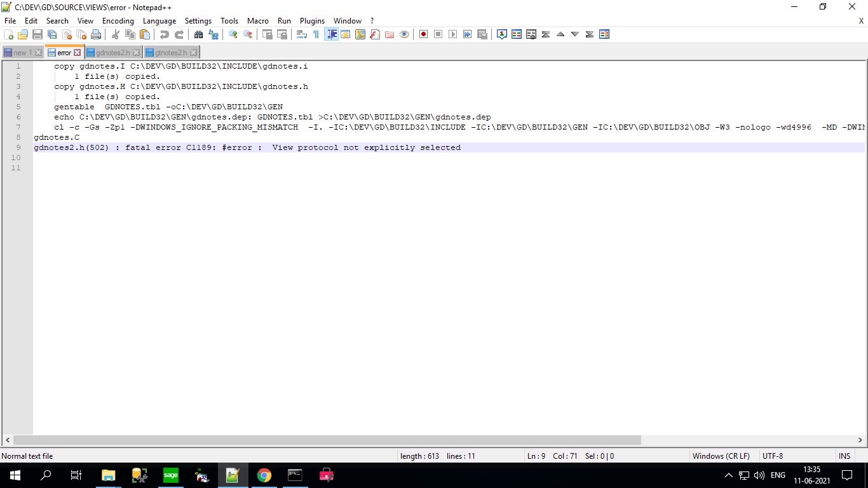Open the Find dialog via binoculars icon
The image size is (868, 488).
[x=199, y=34]
